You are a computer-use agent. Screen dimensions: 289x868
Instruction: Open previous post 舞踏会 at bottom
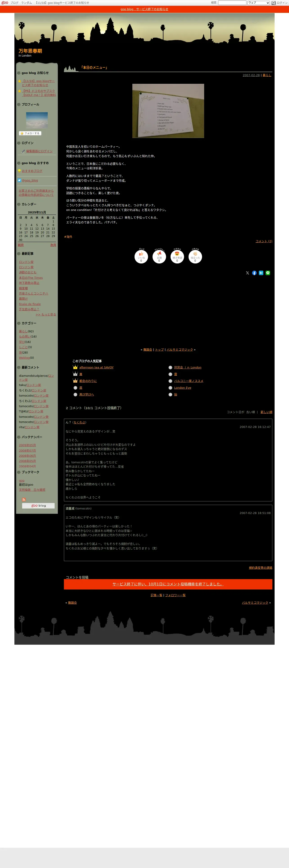pyautogui.click(x=72, y=603)
